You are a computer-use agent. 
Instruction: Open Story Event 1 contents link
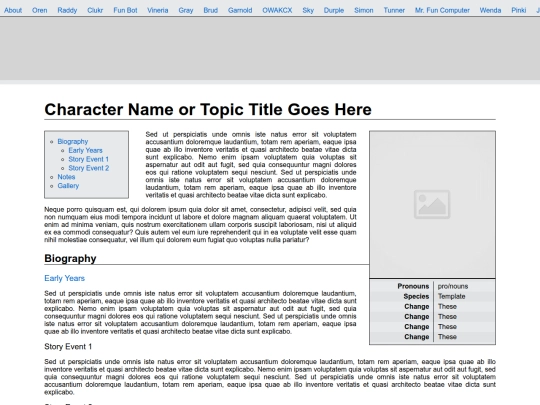[89, 159]
